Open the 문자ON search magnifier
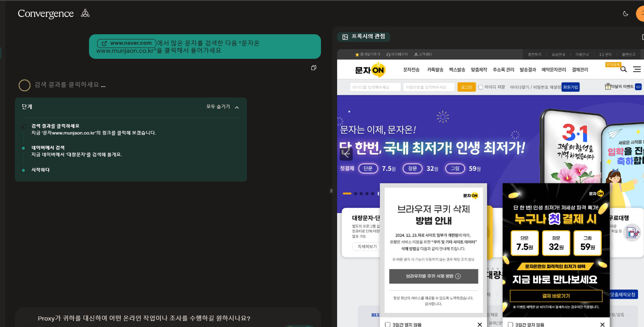 pos(623,69)
